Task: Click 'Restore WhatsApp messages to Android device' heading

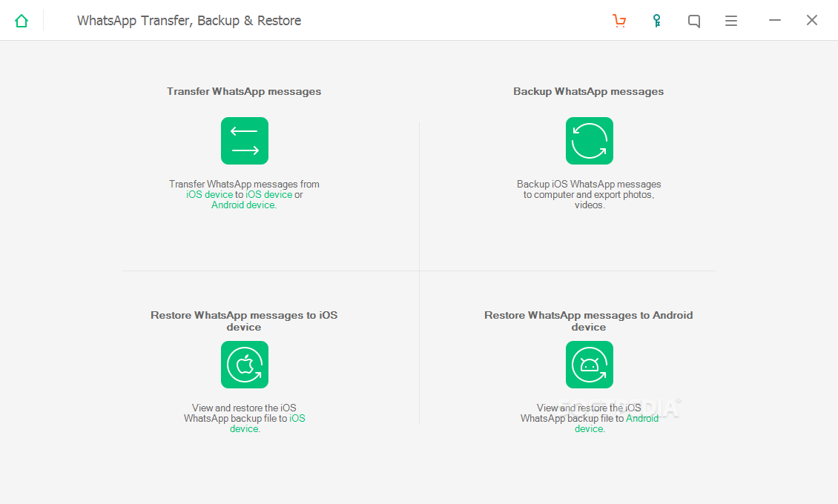Action: pos(588,321)
